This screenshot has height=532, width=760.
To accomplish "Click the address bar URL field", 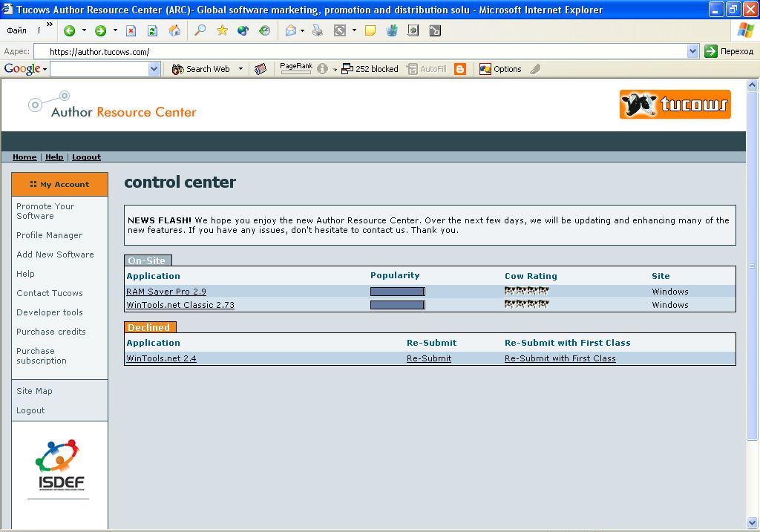I will tap(361, 51).
